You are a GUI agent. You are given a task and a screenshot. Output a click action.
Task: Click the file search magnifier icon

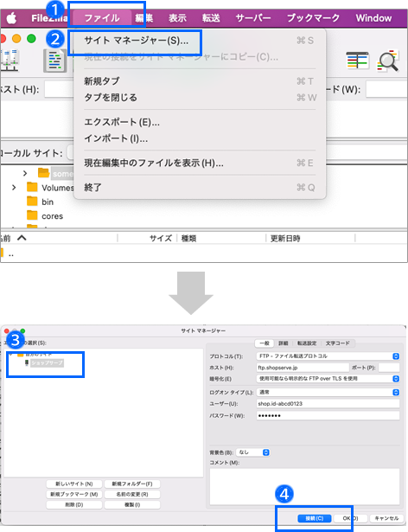388,61
